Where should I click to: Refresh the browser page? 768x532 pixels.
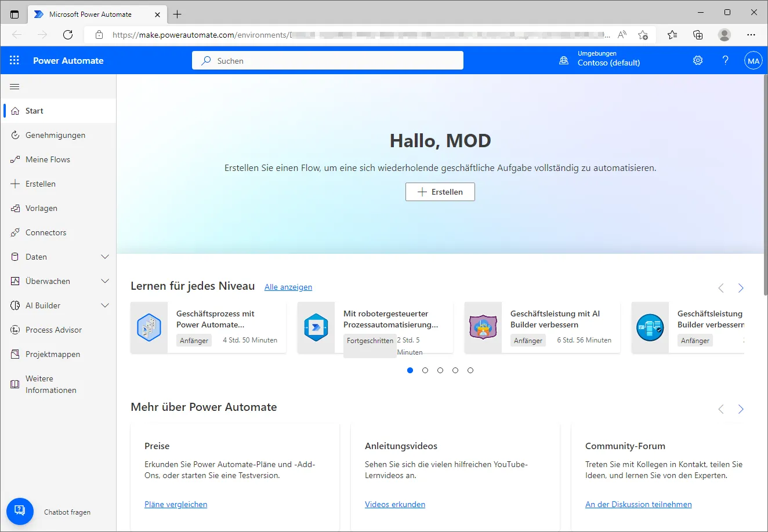(x=68, y=35)
